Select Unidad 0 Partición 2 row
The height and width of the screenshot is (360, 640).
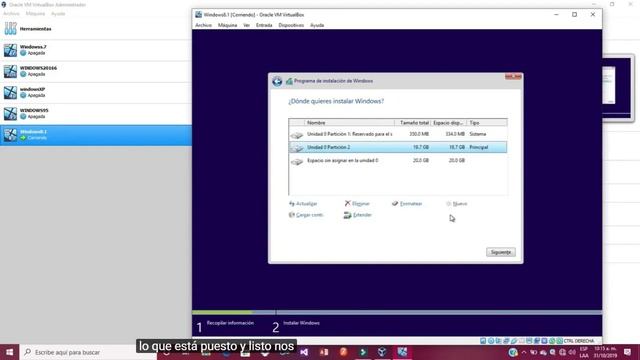398,147
